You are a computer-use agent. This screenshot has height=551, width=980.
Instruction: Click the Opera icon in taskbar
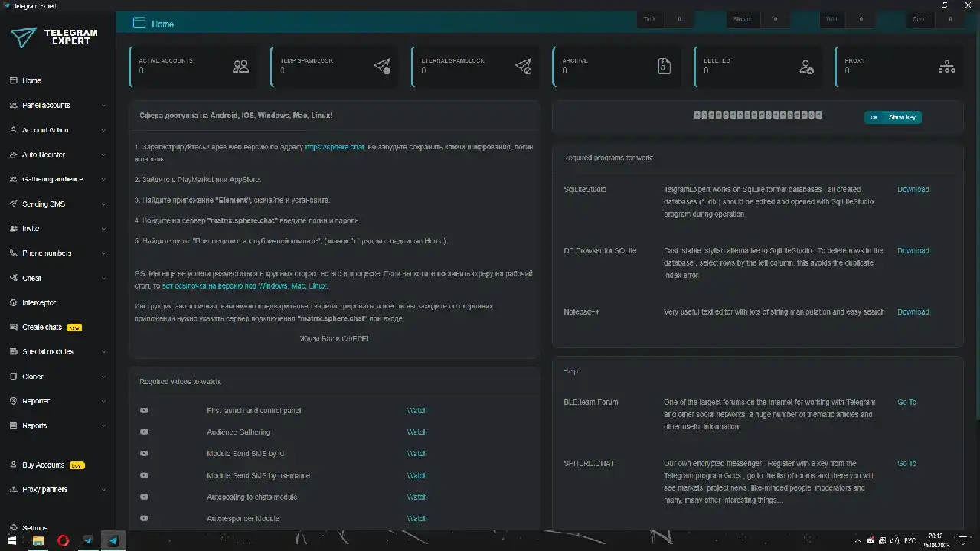pyautogui.click(x=63, y=540)
